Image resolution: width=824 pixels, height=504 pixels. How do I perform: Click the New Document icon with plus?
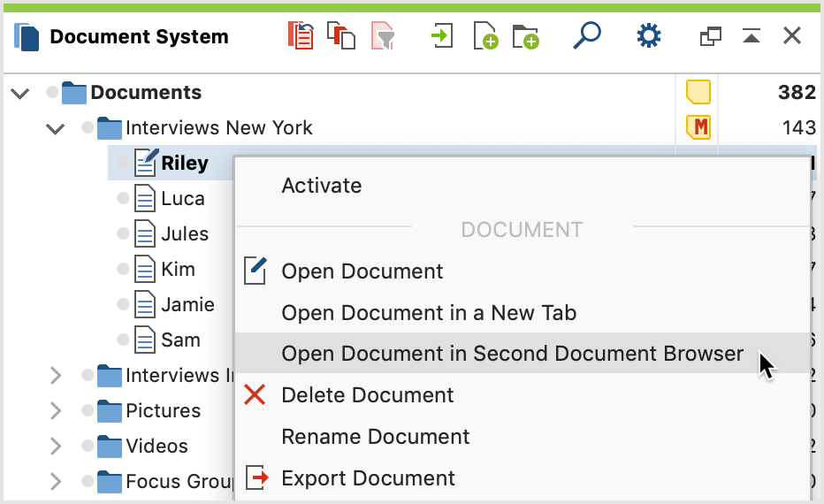click(x=485, y=35)
